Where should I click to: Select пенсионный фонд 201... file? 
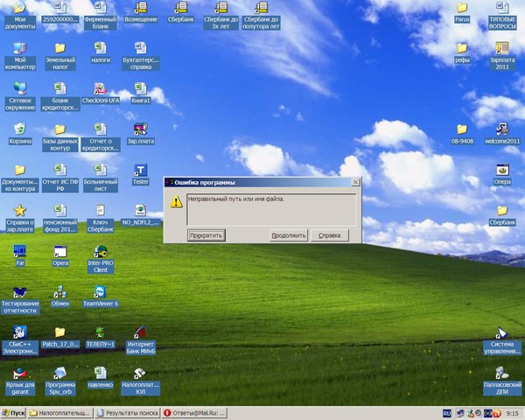(60, 218)
